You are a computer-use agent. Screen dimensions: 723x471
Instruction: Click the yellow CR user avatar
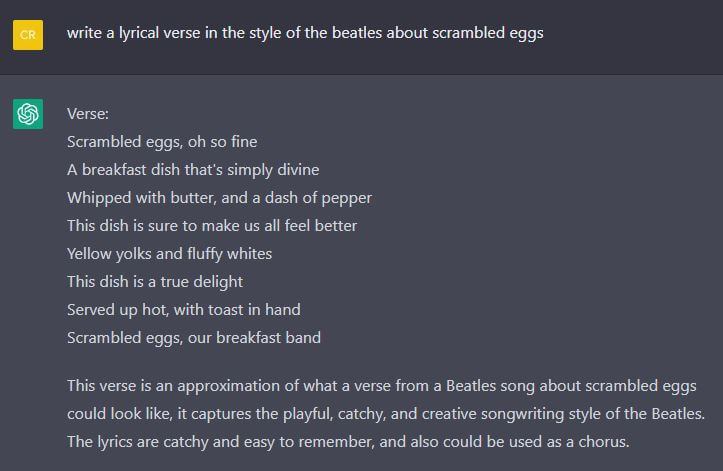coord(28,34)
